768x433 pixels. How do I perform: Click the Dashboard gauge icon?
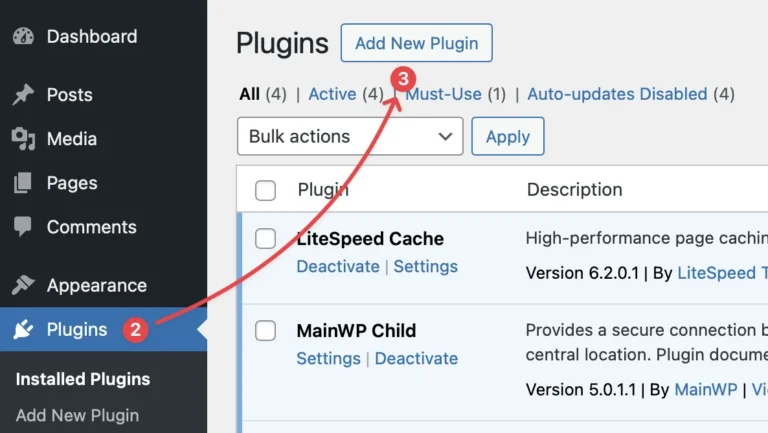[23, 36]
